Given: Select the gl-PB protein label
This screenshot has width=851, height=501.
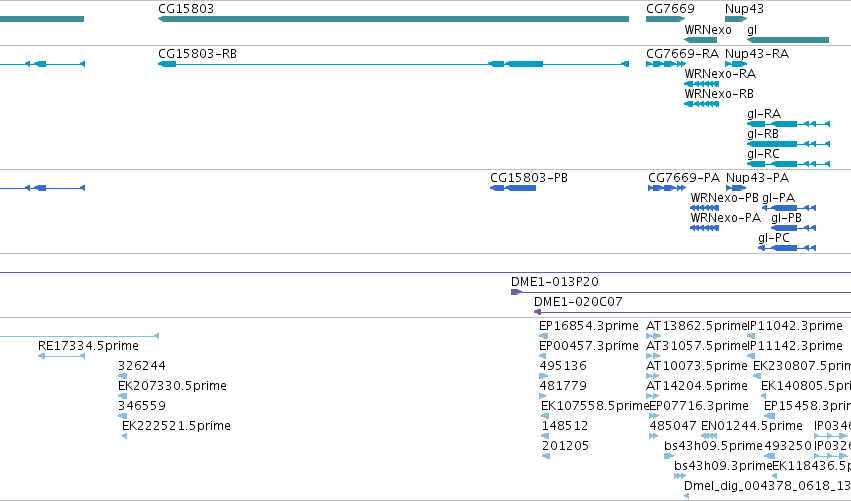Looking at the screenshot, I should click(x=786, y=218).
